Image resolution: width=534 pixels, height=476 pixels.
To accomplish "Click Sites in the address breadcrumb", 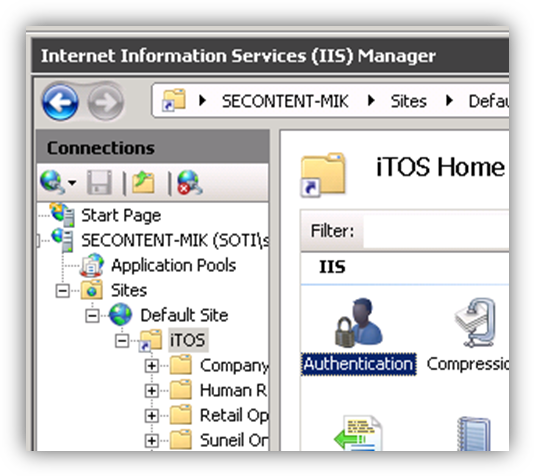I will pos(408,101).
